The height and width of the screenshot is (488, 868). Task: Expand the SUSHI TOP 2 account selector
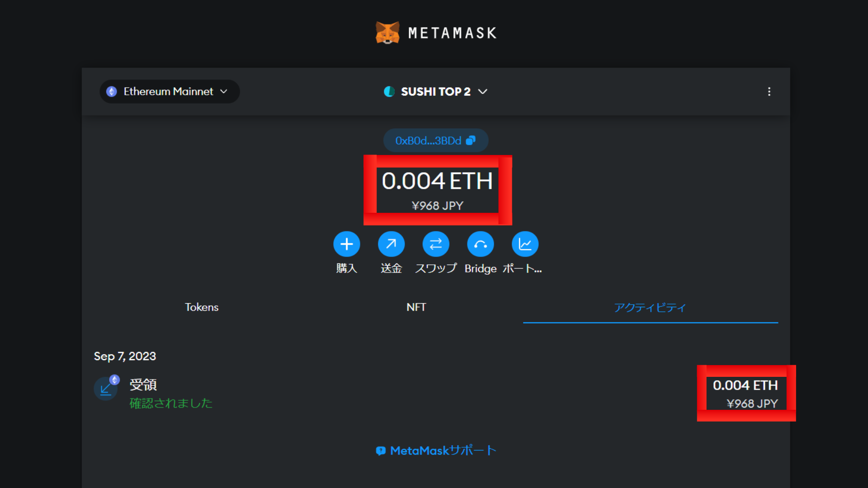point(435,92)
